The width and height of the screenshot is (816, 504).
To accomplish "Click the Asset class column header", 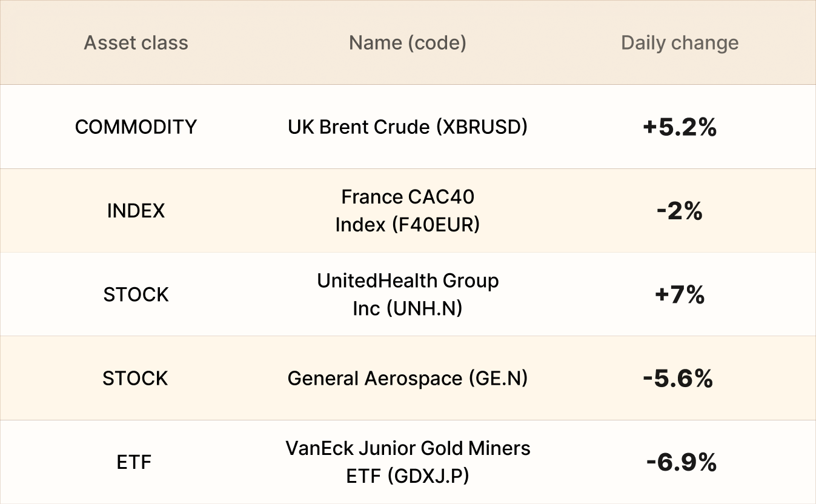I will (136, 43).
